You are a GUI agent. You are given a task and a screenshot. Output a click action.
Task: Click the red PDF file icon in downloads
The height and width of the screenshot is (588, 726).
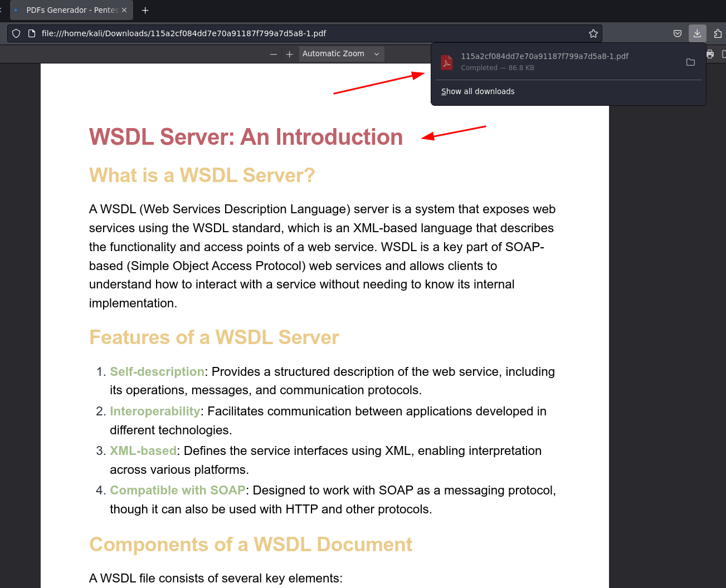click(x=446, y=62)
